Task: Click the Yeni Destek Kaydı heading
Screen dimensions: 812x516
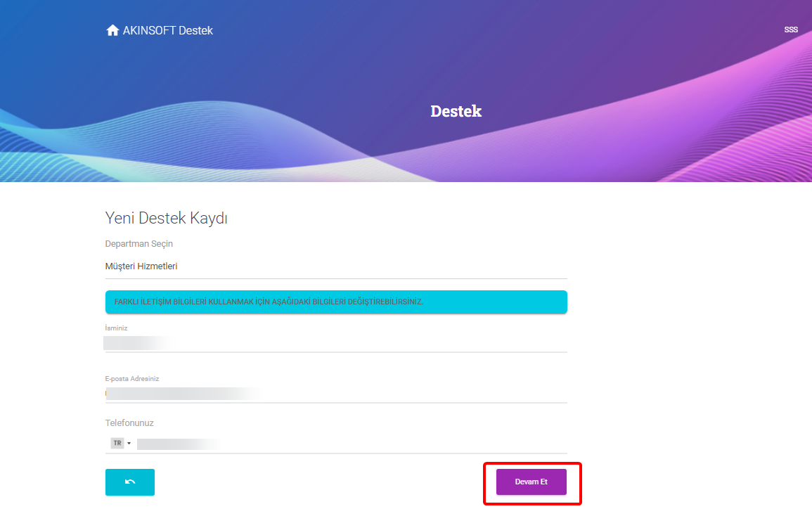Action: 166,218
